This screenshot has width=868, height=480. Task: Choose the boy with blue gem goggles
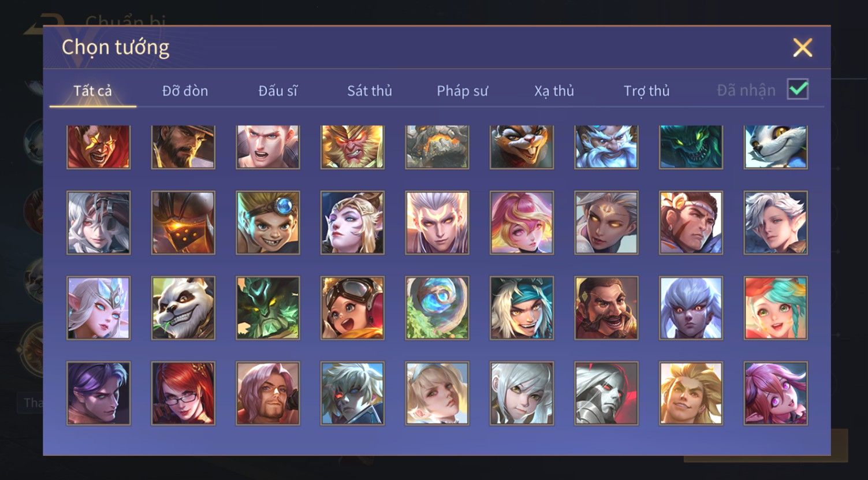click(x=268, y=223)
